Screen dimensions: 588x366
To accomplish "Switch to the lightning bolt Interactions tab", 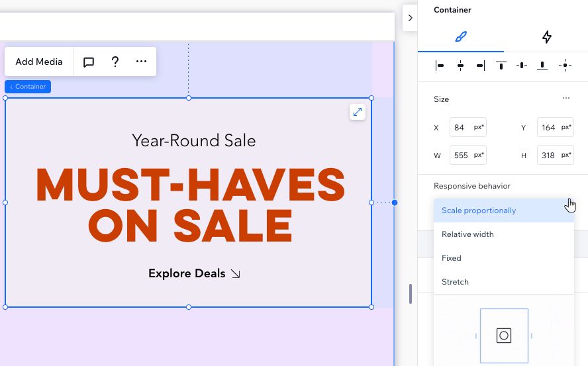I will 547,37.
